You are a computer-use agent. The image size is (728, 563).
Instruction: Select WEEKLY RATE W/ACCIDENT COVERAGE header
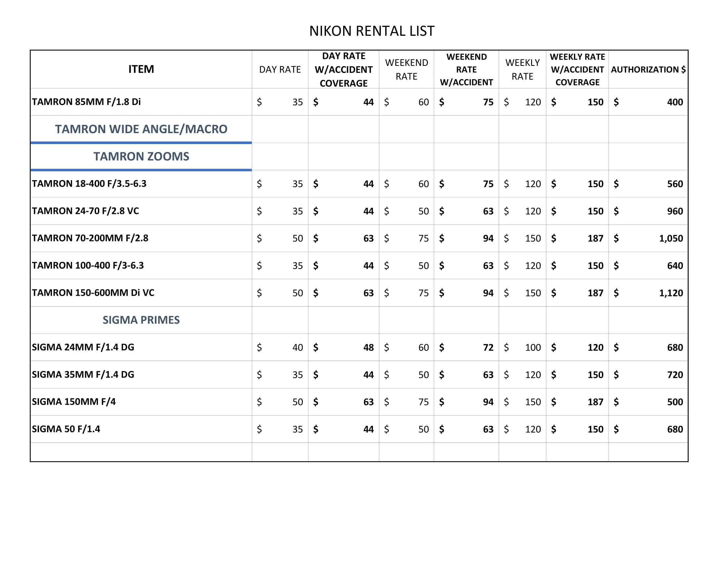coord(577,69)
